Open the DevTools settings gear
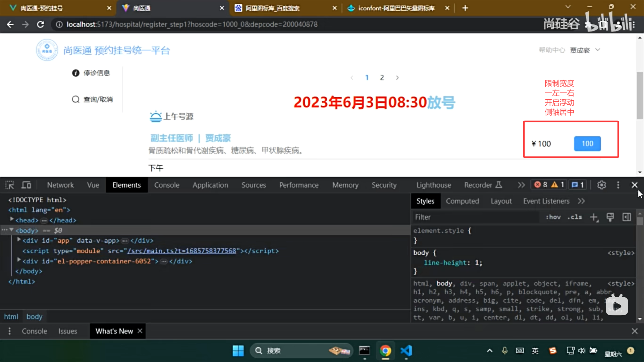Screen dimensions: 644x362 pos(601,185)
